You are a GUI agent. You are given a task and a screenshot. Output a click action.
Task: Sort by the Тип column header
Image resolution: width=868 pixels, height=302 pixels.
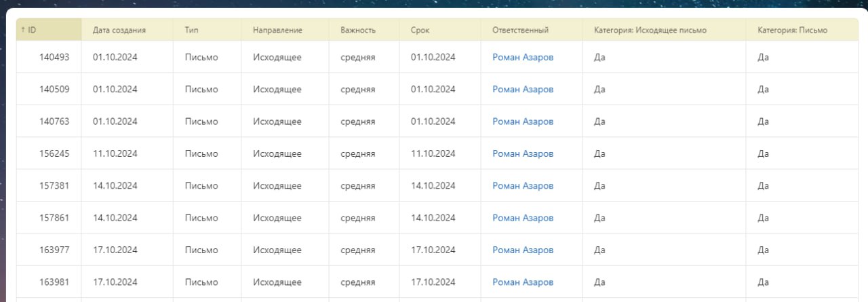point(191,31)
